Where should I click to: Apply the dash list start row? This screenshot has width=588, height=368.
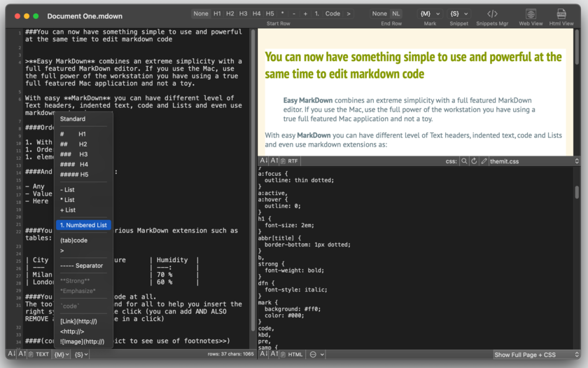coord(294,13)
